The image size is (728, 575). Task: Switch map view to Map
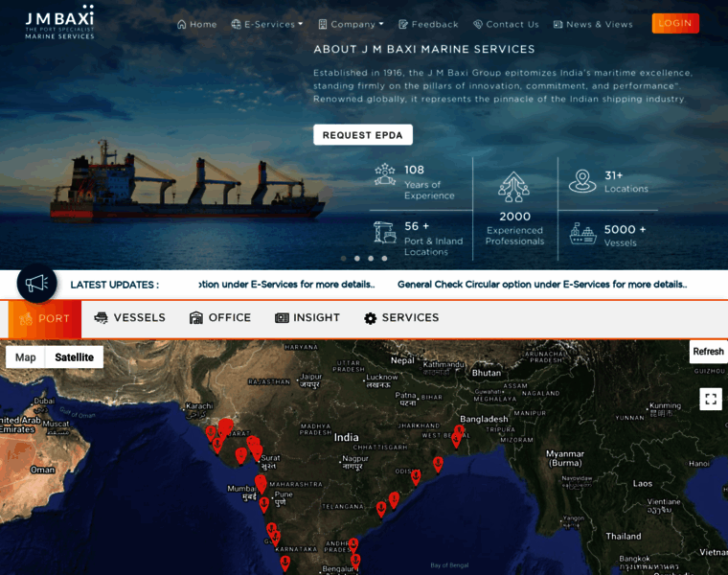tap(26, 357)
